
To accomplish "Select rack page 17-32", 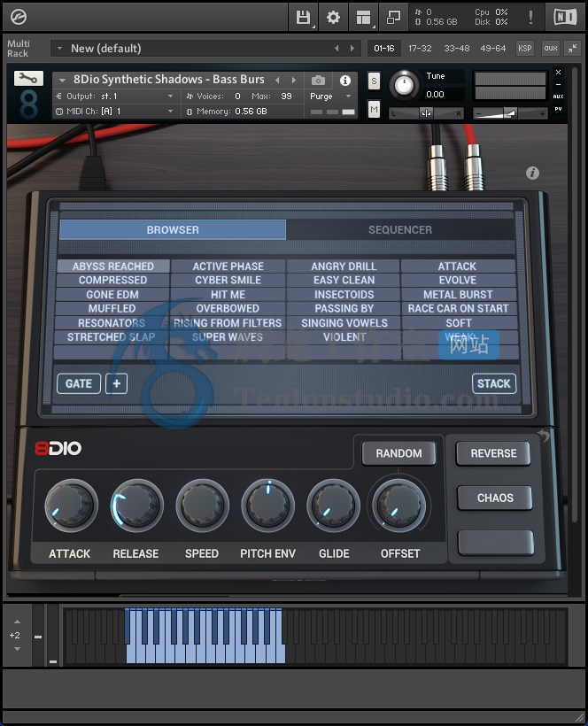I will pyautogui.click(x=420, y=48).
